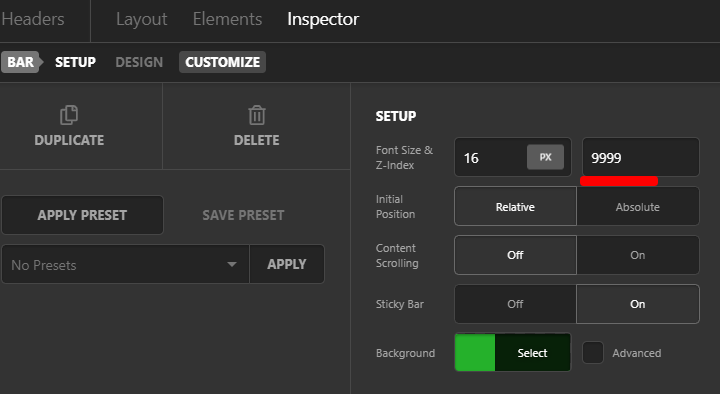Click the Content Scrolling label

pos(397,255)
